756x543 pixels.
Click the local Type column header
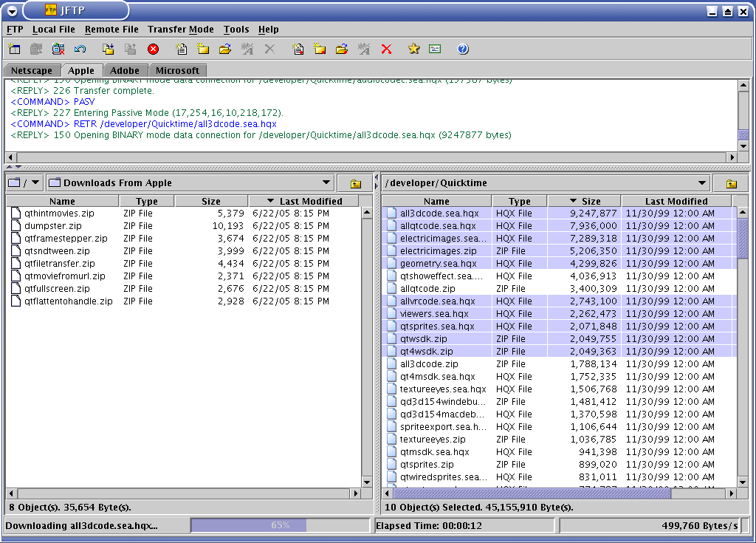pyautogui.click(x=147, y=201)
